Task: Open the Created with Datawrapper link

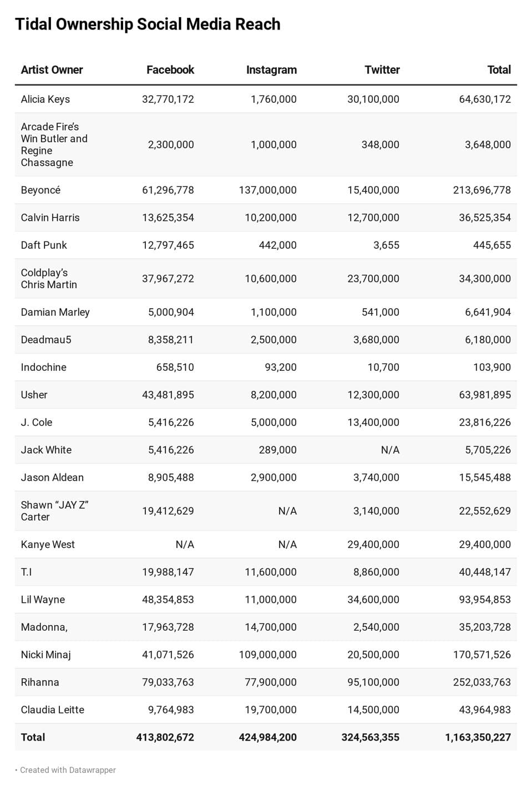Action: tap(68, 770)
